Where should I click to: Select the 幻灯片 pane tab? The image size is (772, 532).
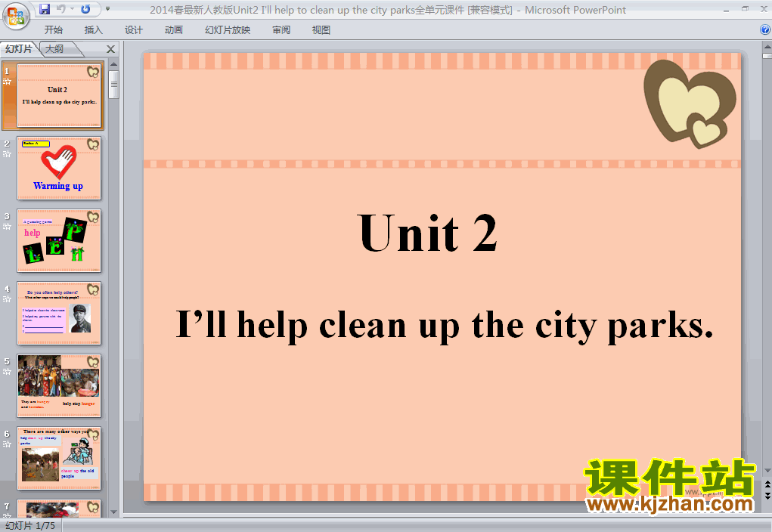19,48
